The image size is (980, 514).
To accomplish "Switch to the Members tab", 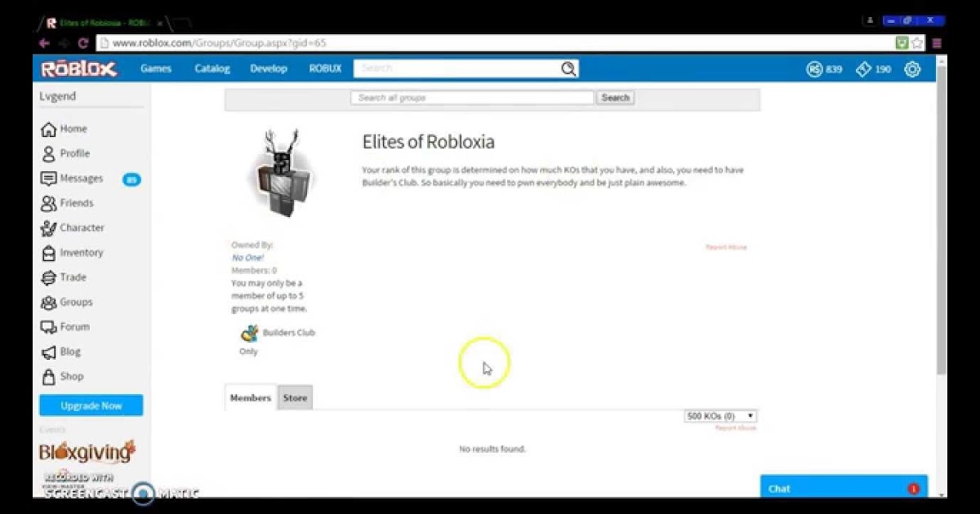I will 251,397.
